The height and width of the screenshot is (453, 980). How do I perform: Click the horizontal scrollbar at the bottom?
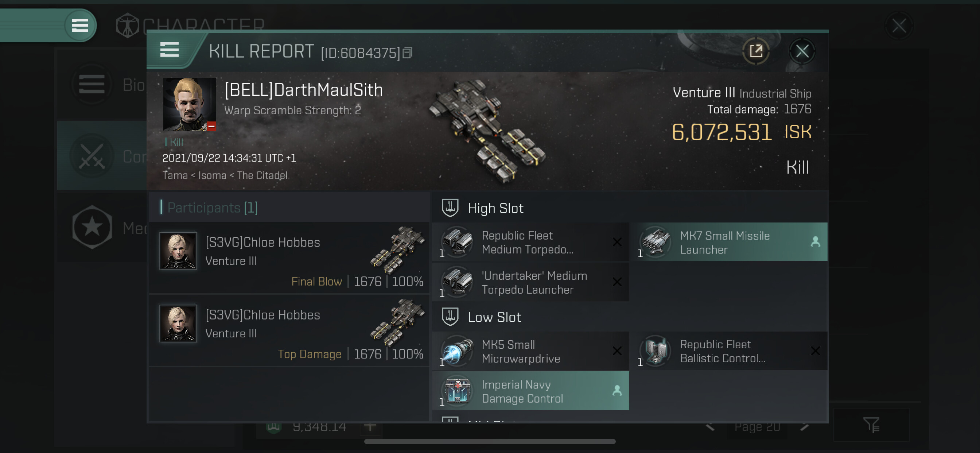[x=490, y=442]
